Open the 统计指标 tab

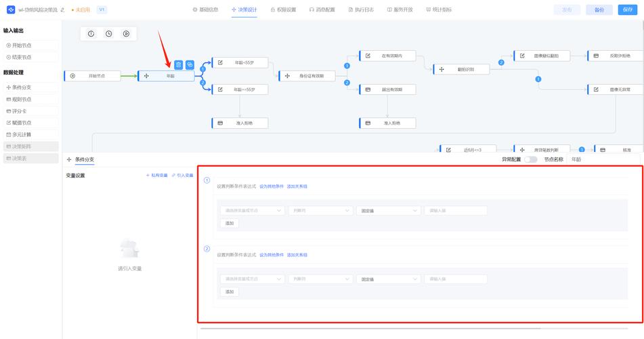[x=439, y=9]
